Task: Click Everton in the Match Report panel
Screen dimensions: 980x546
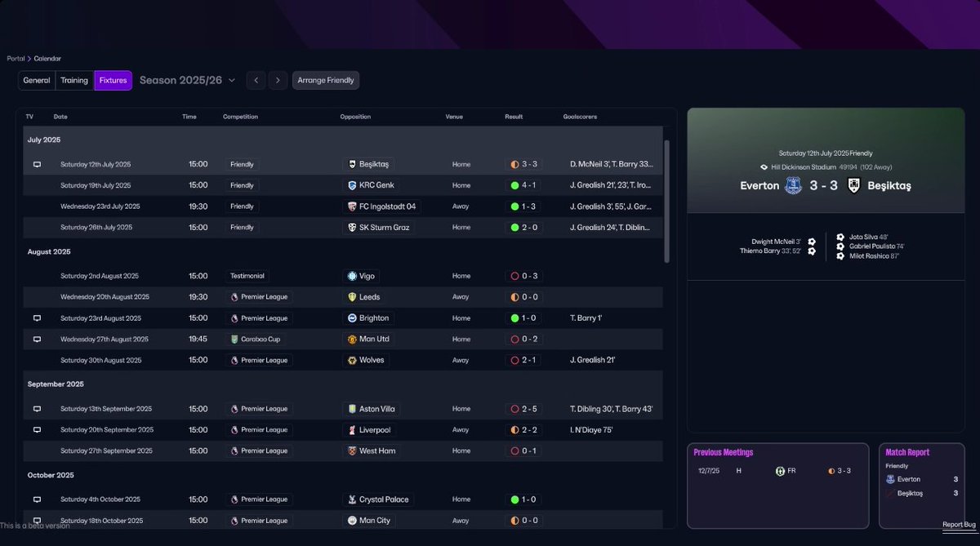Action: (x=909, y=479)
